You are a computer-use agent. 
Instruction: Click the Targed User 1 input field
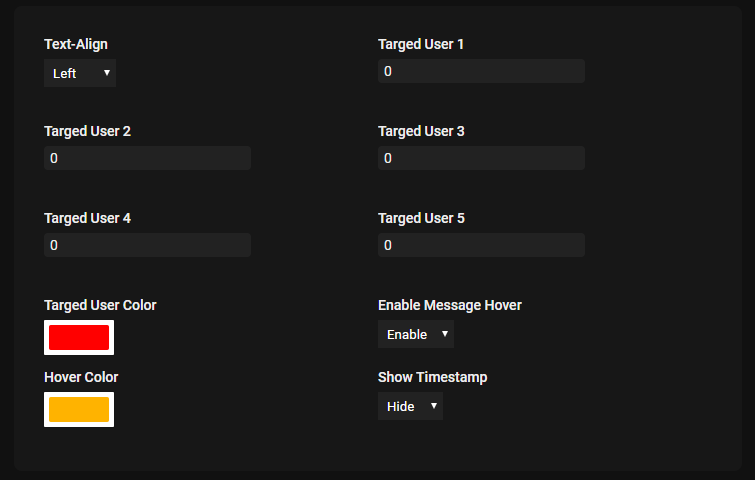(x=481, y=71)
